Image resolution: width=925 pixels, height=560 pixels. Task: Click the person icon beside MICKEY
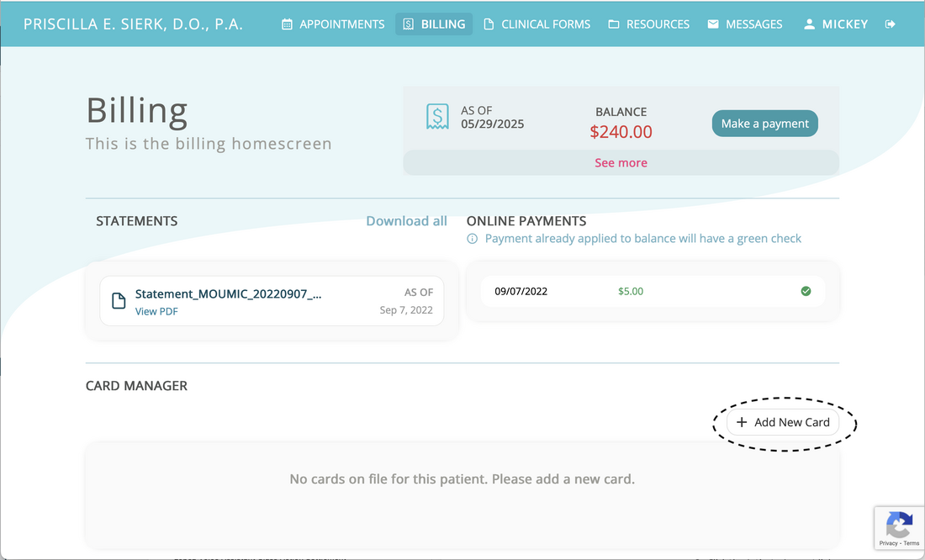point(809,24)
